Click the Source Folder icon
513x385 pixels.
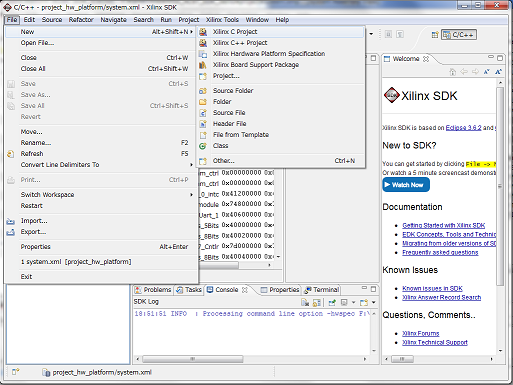point(203,91)
